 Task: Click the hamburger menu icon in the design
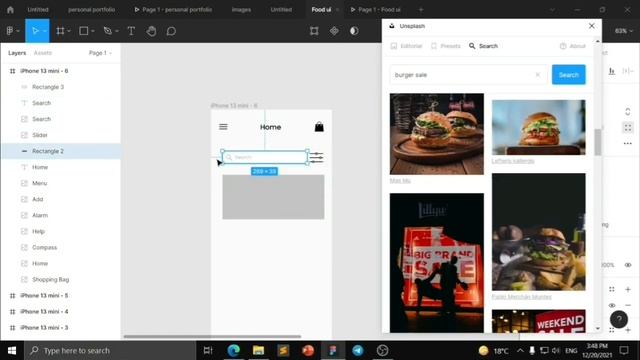pyautogui.click(x=223, y=127)
